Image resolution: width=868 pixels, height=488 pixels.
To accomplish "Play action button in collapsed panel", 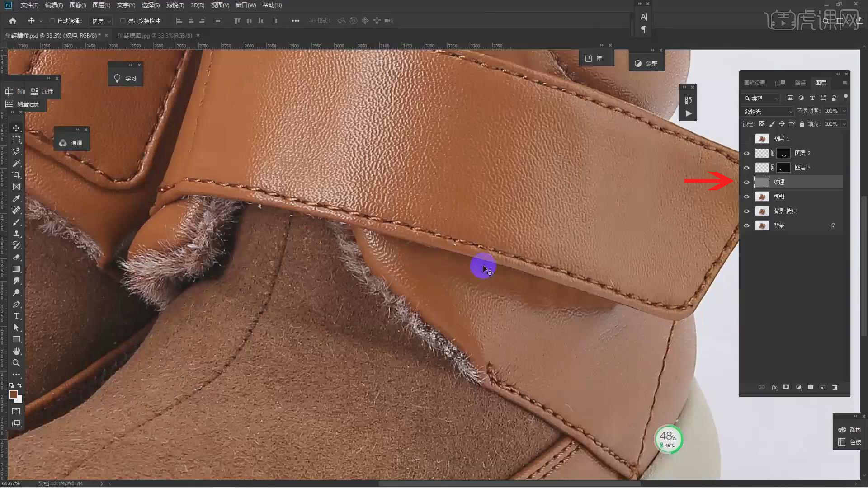I will point(688,113).
